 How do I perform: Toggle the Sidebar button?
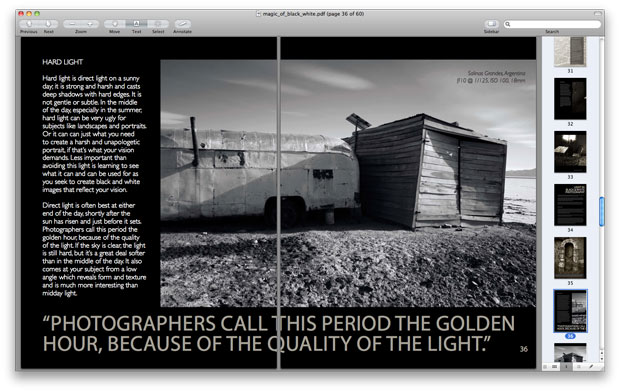[x=491, y=24]
